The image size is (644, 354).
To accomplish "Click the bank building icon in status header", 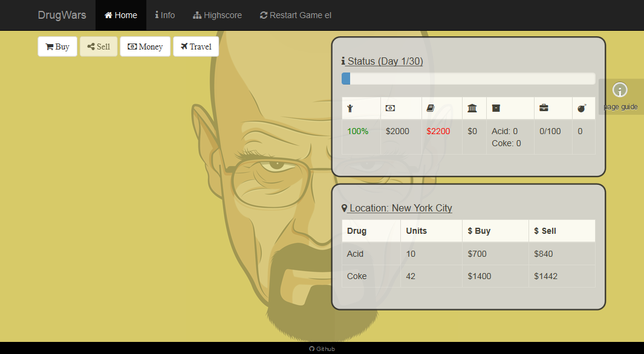I will coord(472,108).
